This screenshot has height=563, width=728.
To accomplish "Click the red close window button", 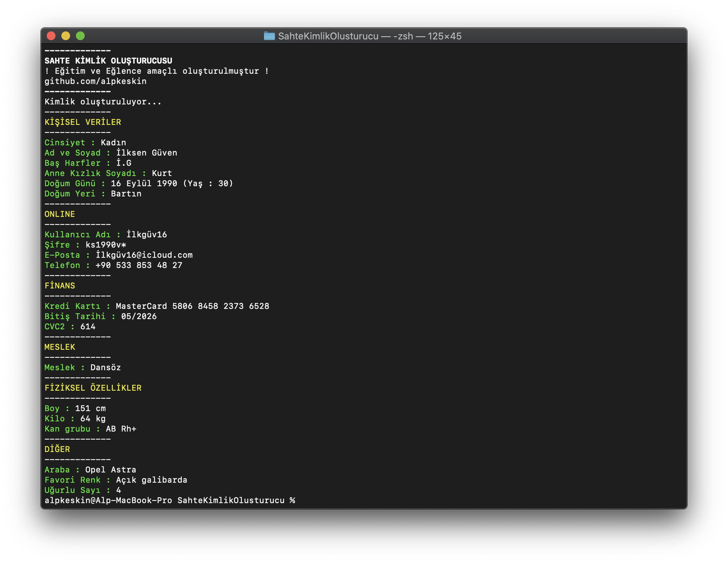I will [51, 36].
